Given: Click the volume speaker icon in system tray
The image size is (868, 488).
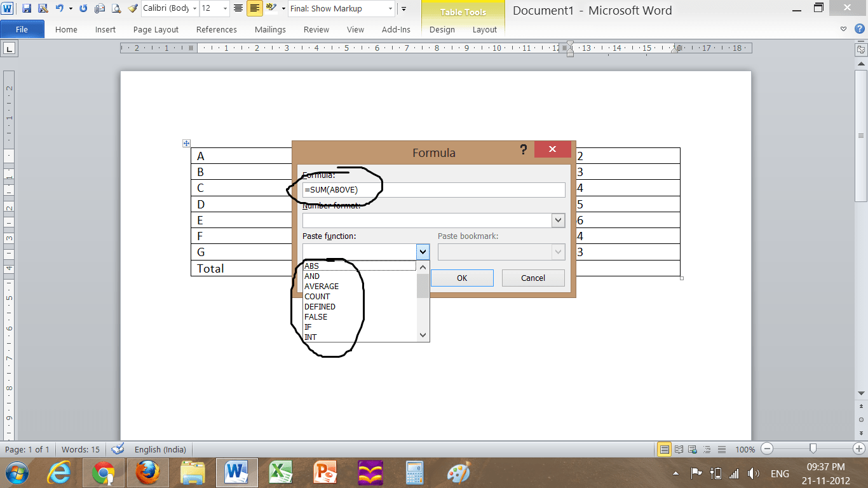Looking at the screenshot, I should tap(754, 473).
